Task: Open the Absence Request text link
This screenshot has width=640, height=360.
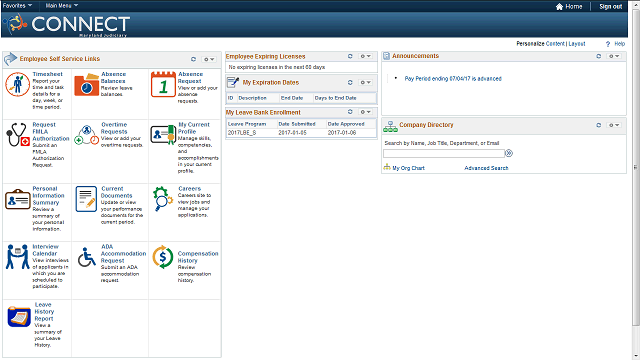Action: [x=190, y=78]
